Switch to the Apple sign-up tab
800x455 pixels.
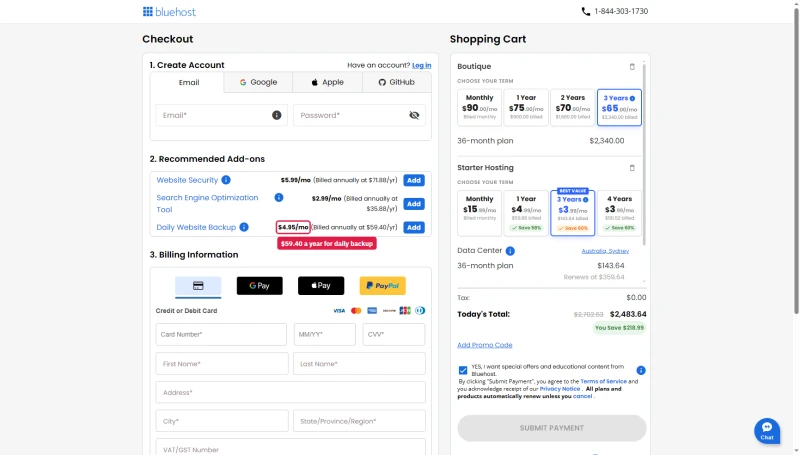click(328, 82)
